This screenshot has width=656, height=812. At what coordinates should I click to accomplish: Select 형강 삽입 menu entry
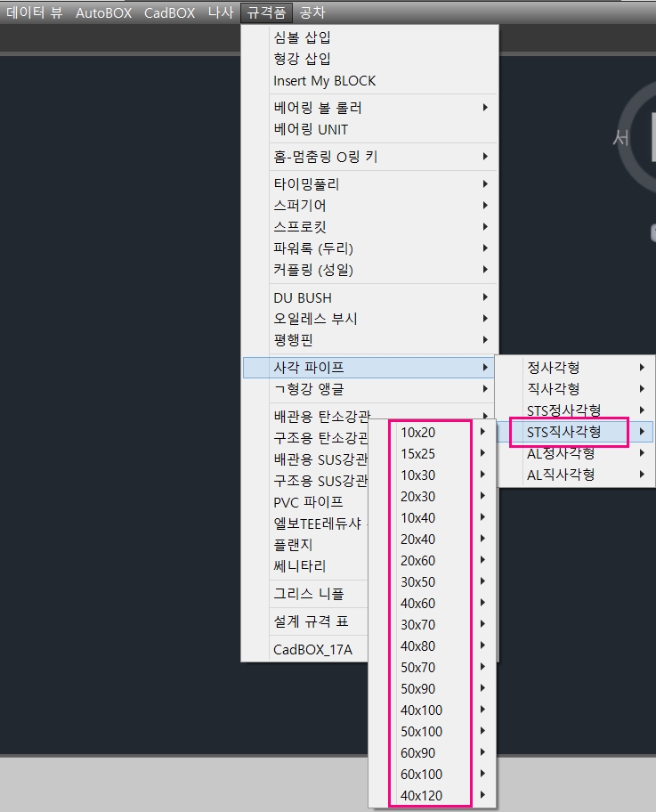(369, 59)
